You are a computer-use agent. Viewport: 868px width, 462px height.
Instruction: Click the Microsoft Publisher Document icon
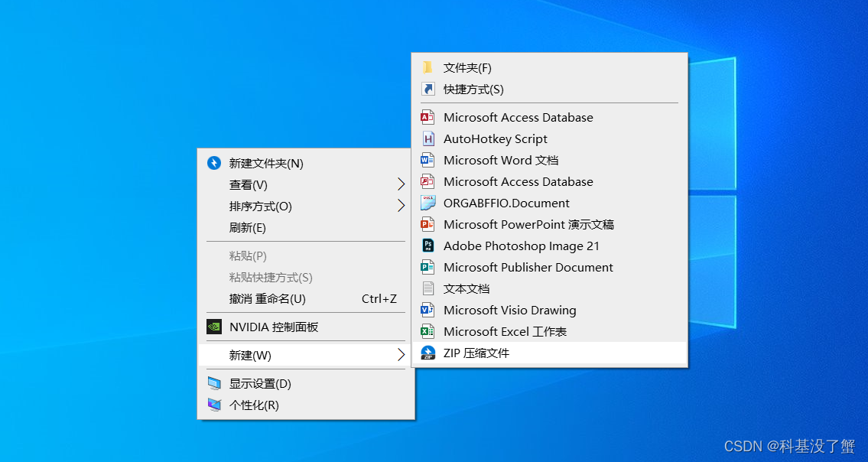click(427, 267)
